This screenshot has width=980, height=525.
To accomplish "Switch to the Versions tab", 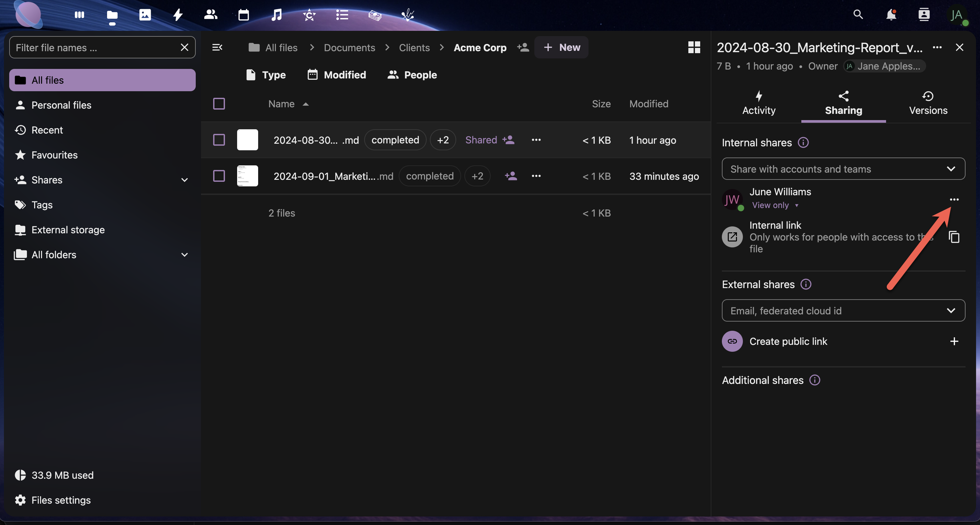I will [928, 103].
